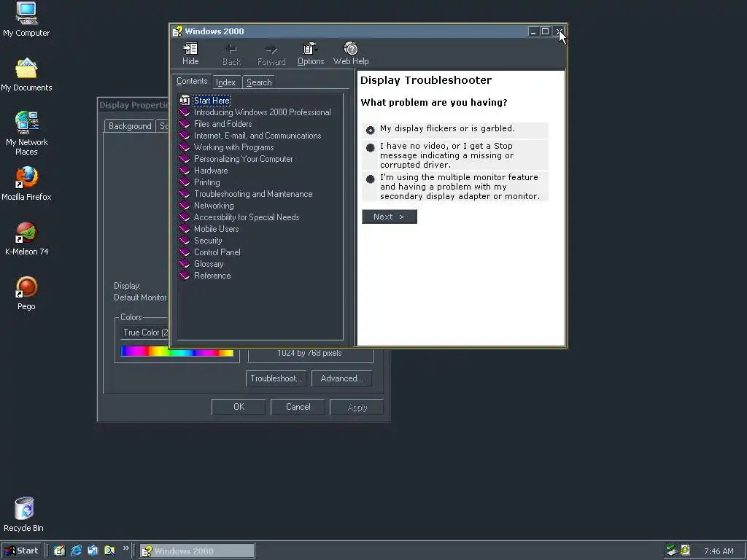Expand Troubleshooting and Maintenance topic
The width and height of the screenshot is (747, 560).
coord(253,194)
